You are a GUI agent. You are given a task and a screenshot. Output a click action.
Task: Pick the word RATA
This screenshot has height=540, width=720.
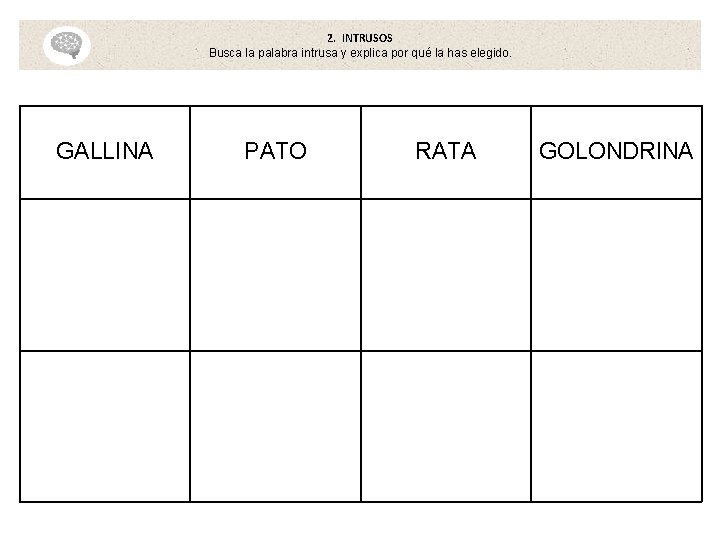click(445, 151)
